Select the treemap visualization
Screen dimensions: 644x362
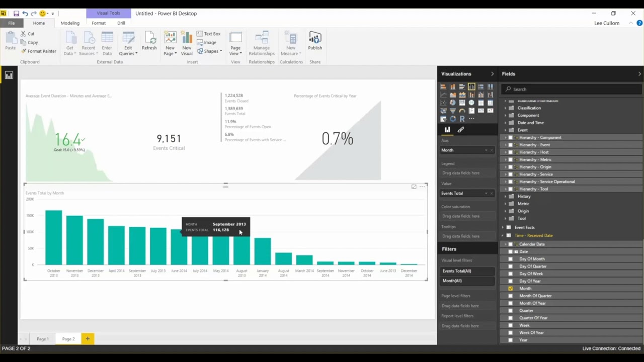point(462,103)
